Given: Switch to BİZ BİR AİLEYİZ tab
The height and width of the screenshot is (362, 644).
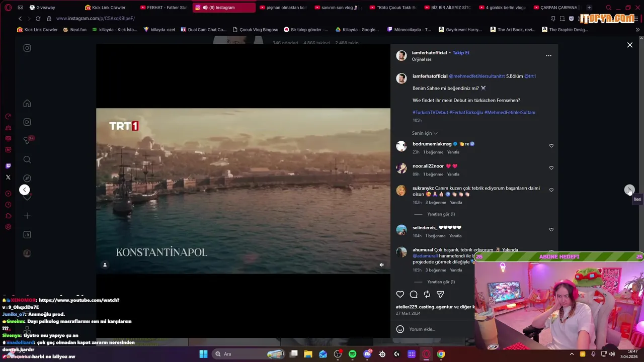Looking at the screenshot, I should (x=447, y=8).
